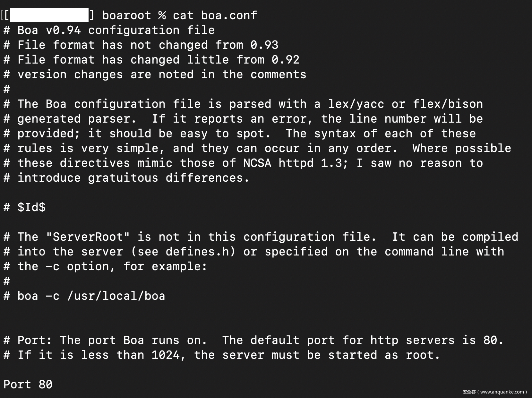Image resolution: width=532 pixels, height=398 pixels.
Task: Click the "/usr/local/boa" path
Action: (x=116, y=296)
